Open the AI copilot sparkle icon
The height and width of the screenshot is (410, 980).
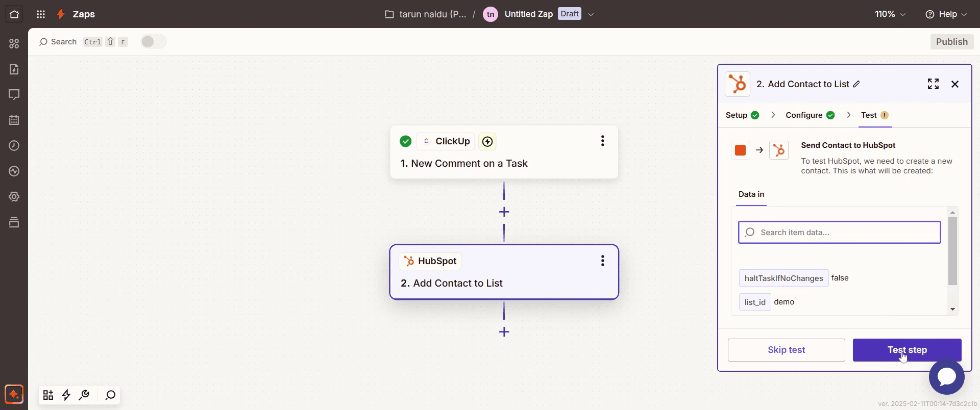click(x=14, y=394)
